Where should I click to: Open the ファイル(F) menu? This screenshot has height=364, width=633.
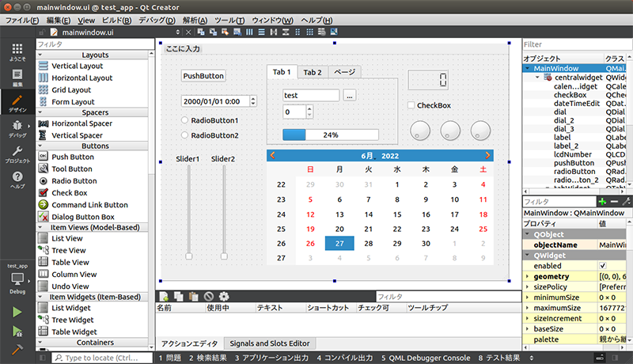(22, 20)
